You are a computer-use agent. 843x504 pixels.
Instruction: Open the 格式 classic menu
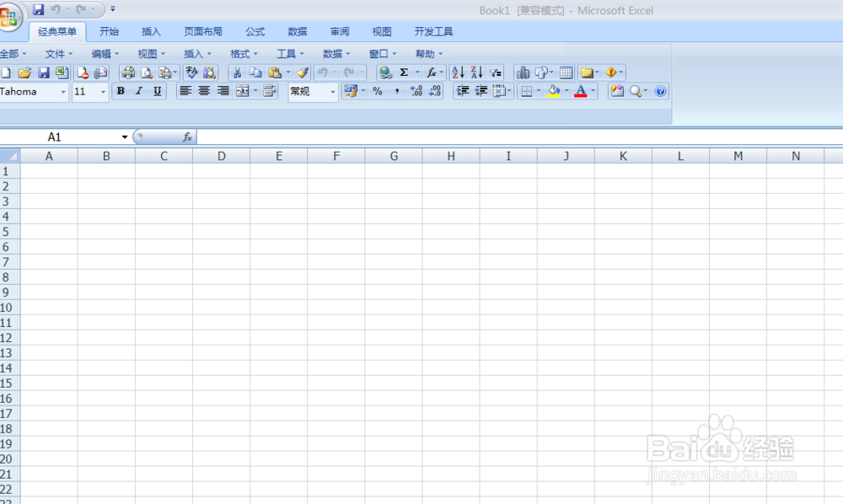pyautogui.click(x=244, y=54)
